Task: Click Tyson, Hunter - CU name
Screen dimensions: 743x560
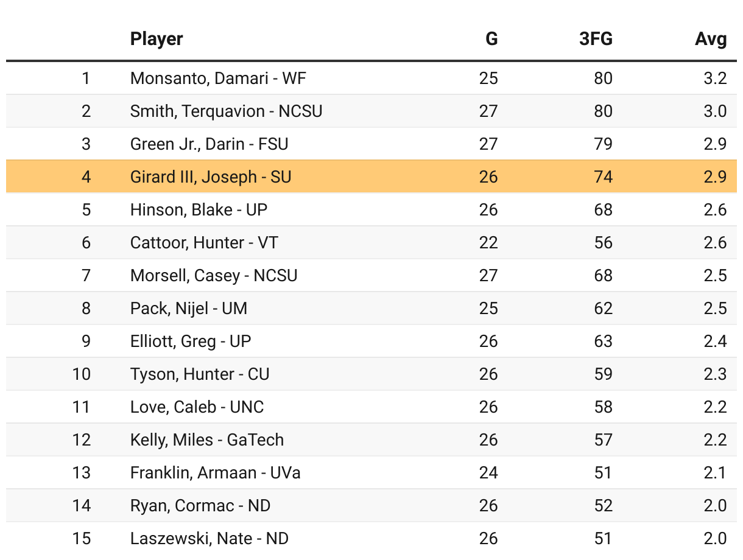Action: click(x=200, y=374)
